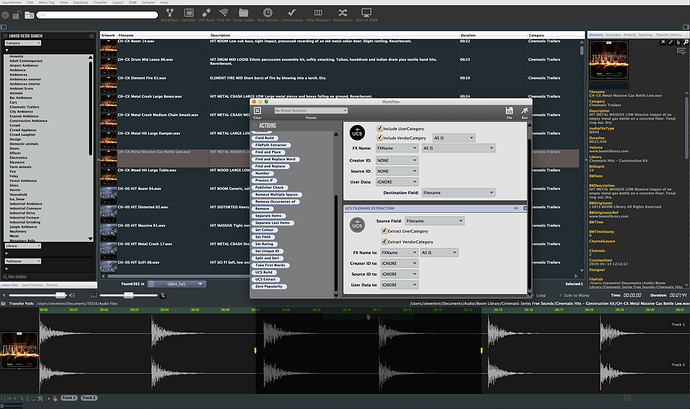The height and width of the screenshot is (409, 690).
Task: Open the Source Field Filename dropdown
Action: pyautogui.click(x=434, y=221)
